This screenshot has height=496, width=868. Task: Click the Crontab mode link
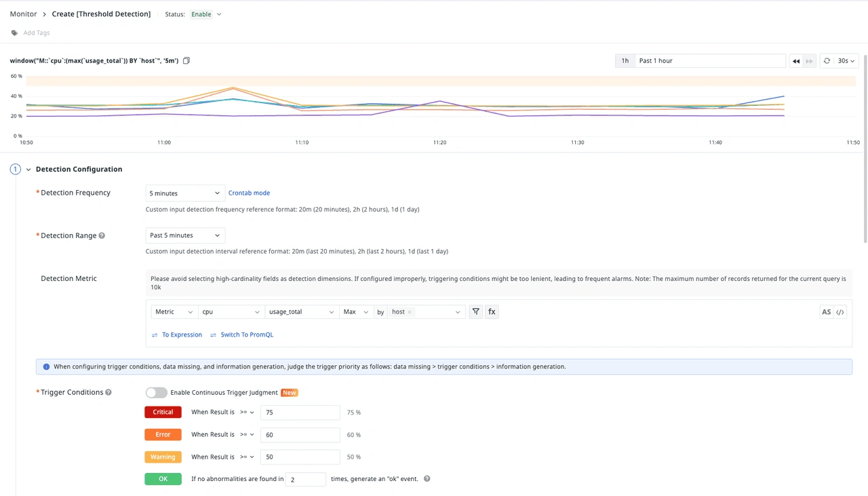click(249, 193)
